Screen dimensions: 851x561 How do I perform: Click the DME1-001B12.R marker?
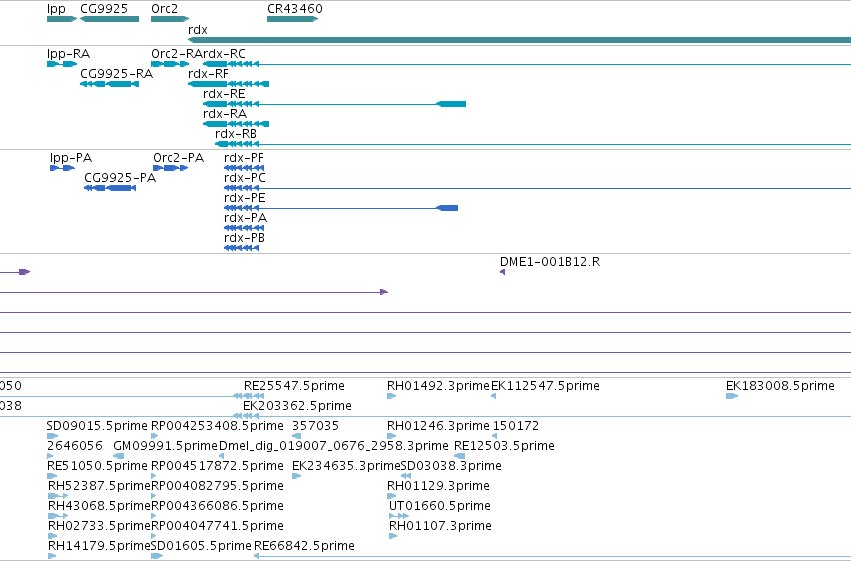click(503, 272)
